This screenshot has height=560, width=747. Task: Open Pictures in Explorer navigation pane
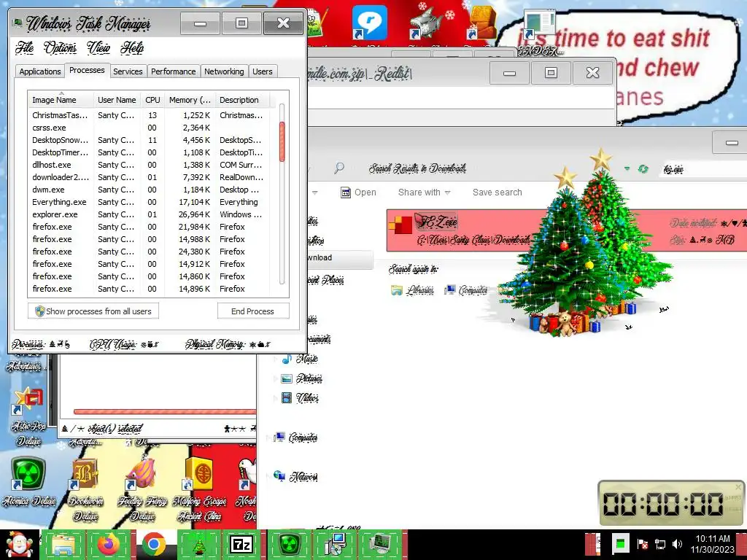pyautogui.click(x=301, y=378)
